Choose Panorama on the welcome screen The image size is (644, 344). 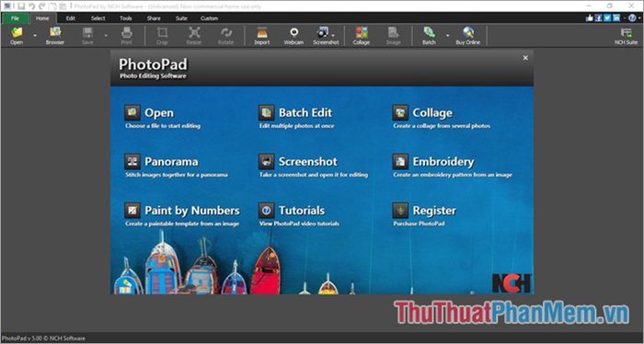coord(176,166)
